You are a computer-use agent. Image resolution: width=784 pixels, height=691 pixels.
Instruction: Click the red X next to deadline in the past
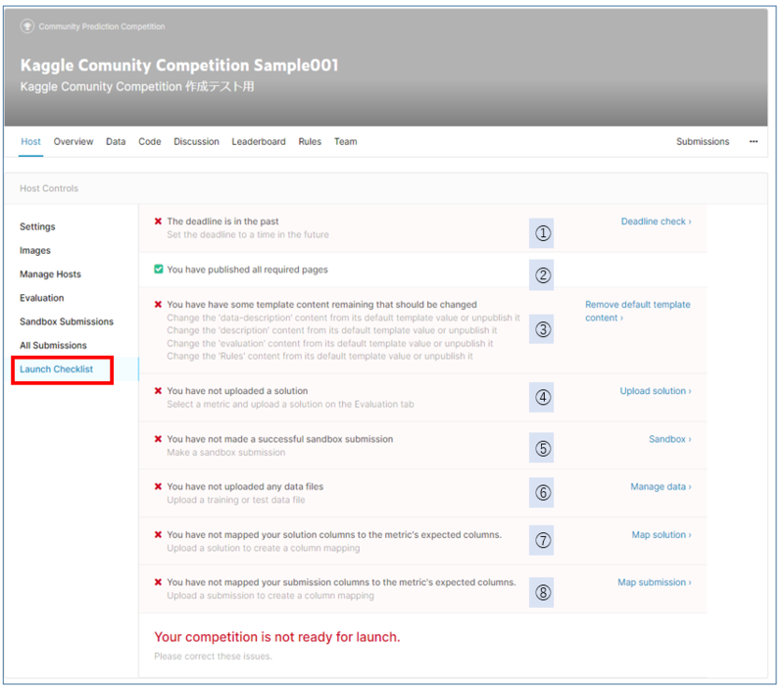[158, 221]
